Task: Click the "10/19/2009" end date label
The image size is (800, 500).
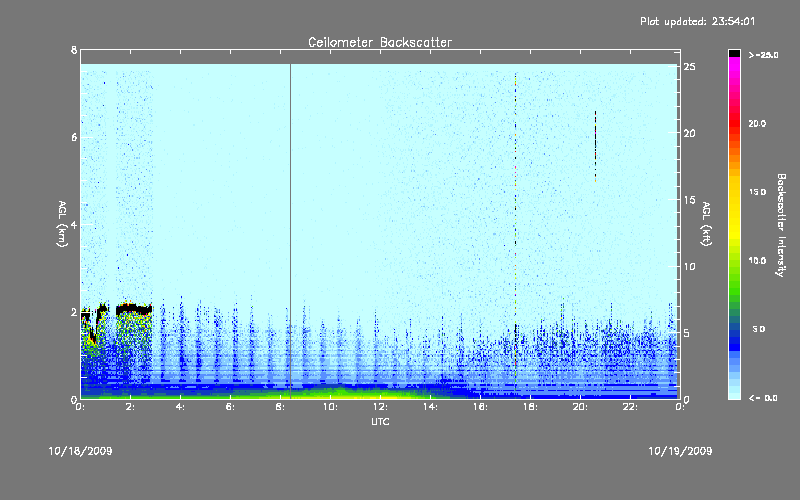Action: tap(680, 451)
